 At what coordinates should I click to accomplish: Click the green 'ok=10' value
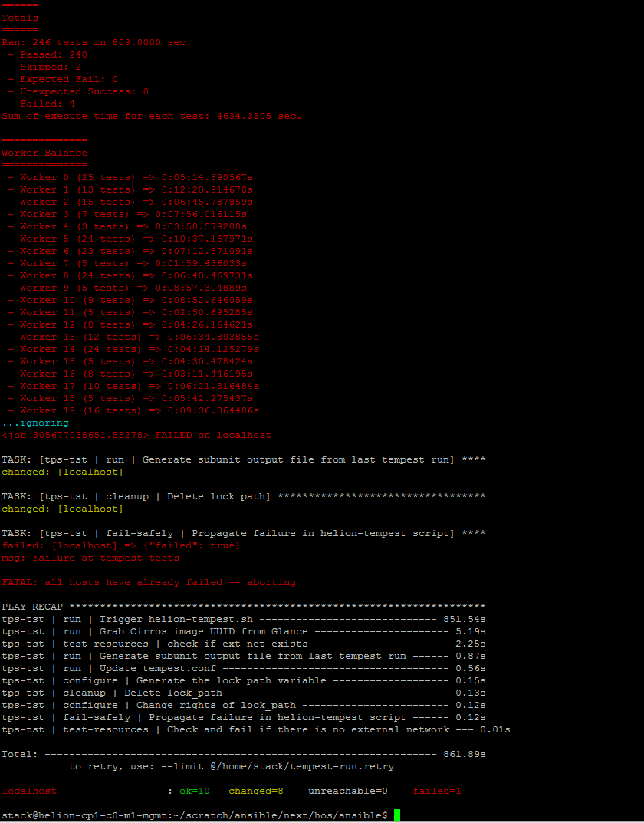tap(195, 791)
